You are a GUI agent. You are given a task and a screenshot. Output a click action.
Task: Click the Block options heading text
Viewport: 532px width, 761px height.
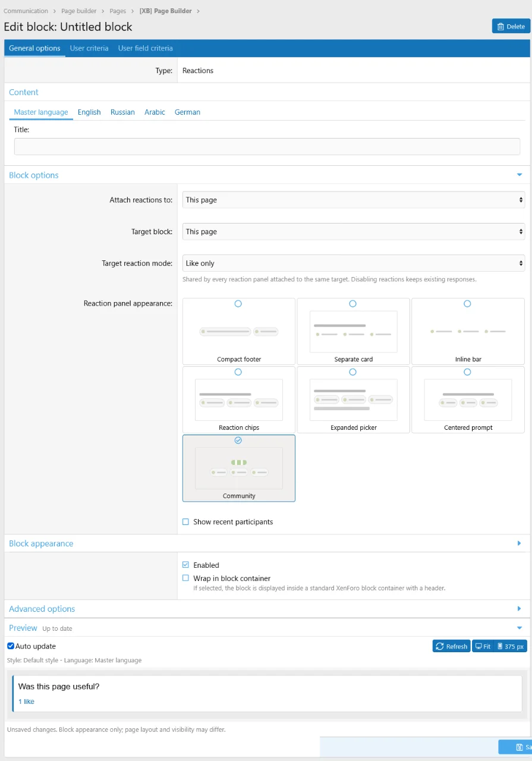click(34, 175)
